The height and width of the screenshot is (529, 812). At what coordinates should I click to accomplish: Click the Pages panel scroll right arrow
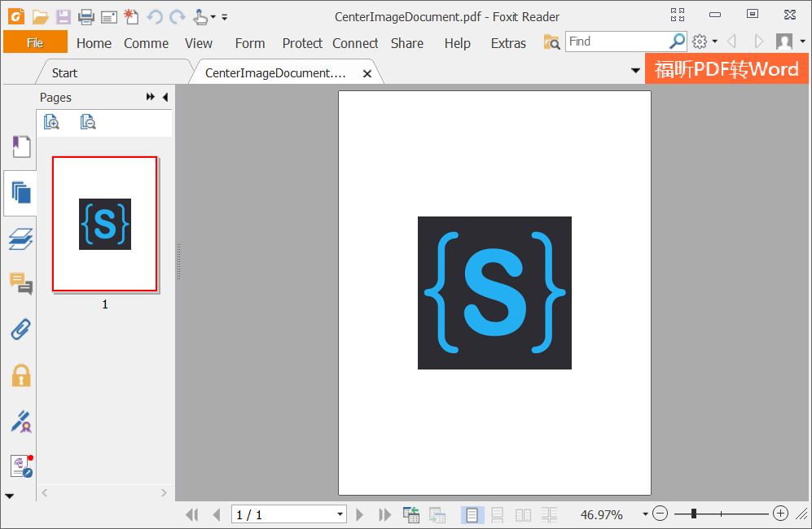pos(164,492)
